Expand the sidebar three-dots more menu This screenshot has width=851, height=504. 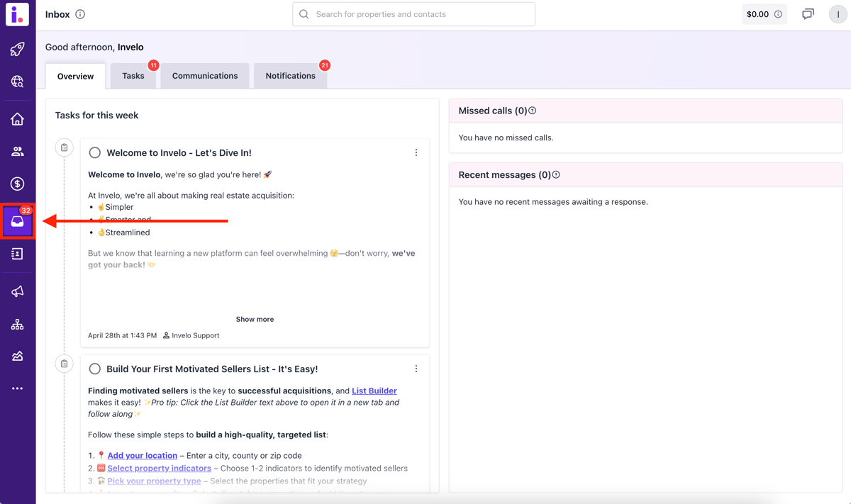pyautogui.click(x=18, y=388)
